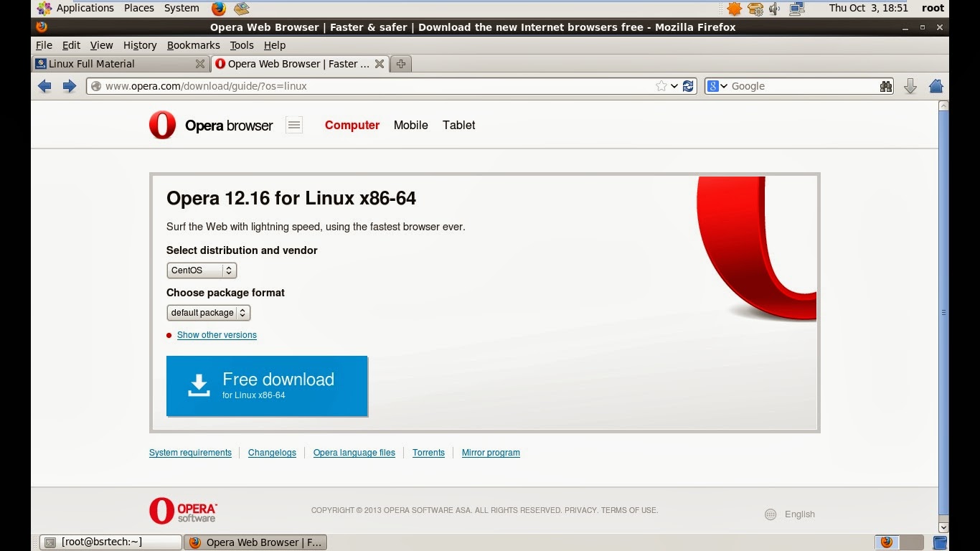Open the Help menu
980x551 pixels.
point(275,45)
